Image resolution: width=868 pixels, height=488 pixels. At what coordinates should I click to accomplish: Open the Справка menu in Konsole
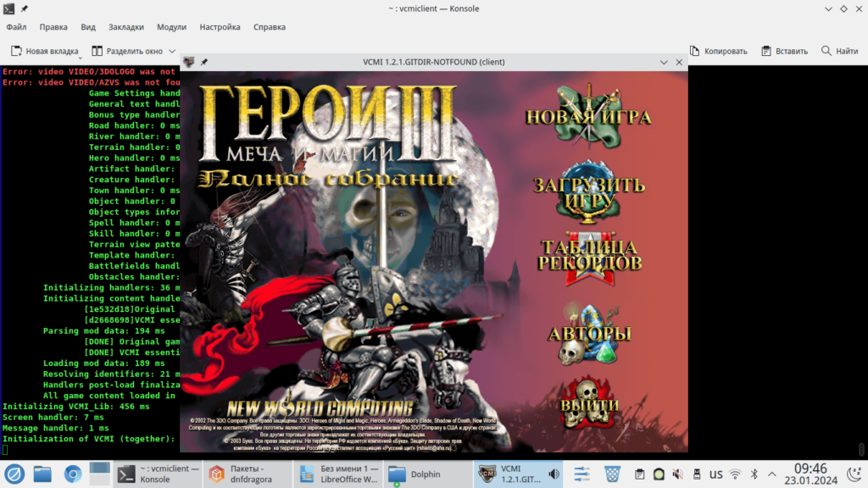270,26
